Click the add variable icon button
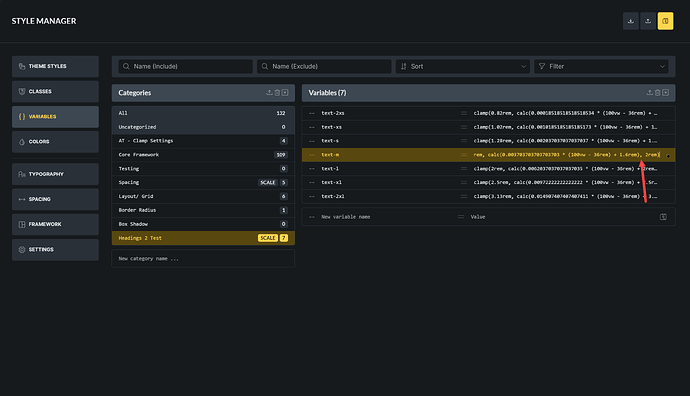The height and width of the screenshot is (396, 690). pos(663,217)
